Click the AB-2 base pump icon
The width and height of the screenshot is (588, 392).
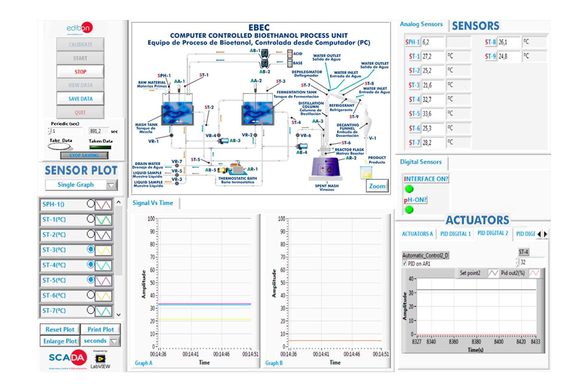(264, 63)
